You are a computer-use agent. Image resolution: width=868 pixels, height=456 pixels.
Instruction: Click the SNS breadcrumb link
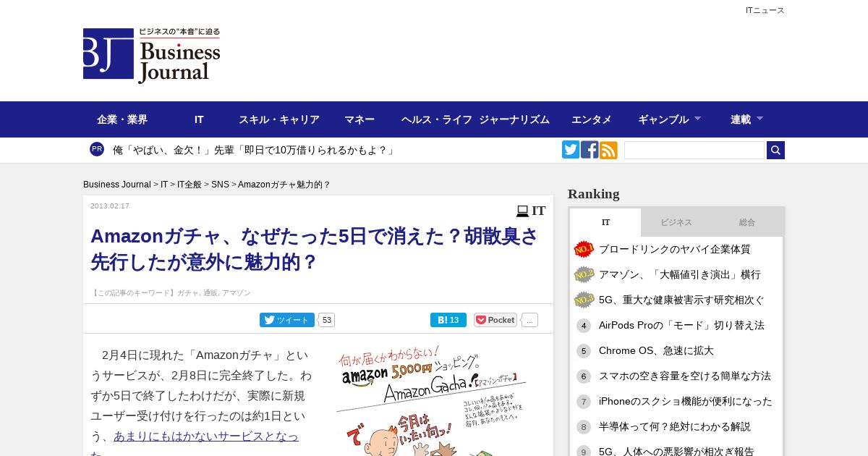[x=220, y=185]
